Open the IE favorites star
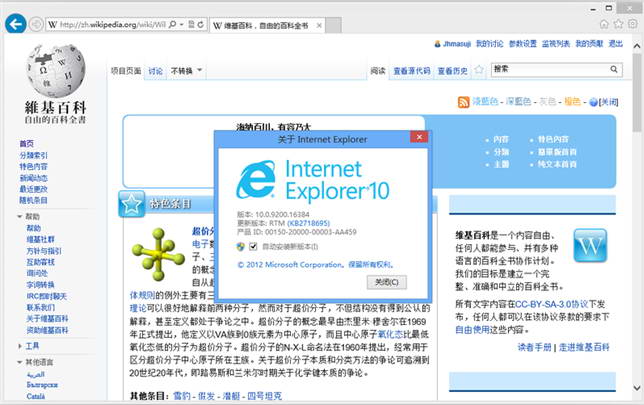This screenshot has height=405, width=644. pyautogui.click(x=619, y=24)
